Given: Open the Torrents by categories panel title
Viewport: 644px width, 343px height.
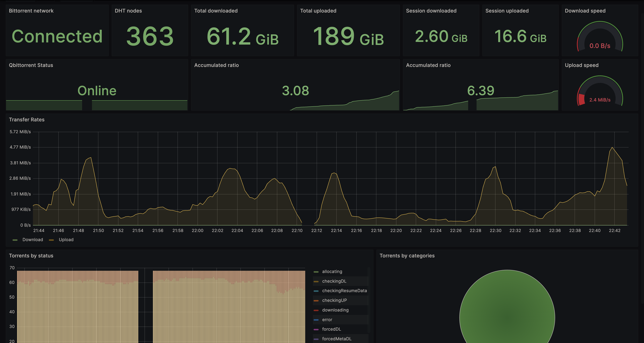Looking at the screenshot, I should coord(407,256).
